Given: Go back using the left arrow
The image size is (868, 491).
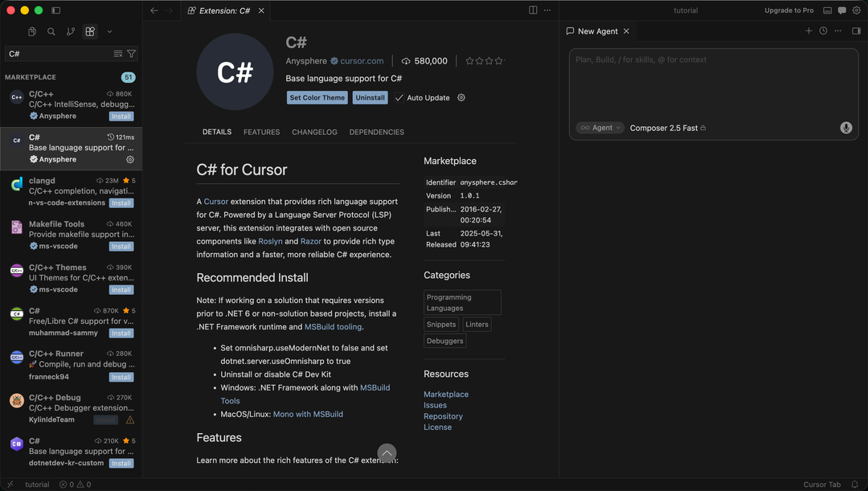Looking at the screenshot, I should pos(154,10).
